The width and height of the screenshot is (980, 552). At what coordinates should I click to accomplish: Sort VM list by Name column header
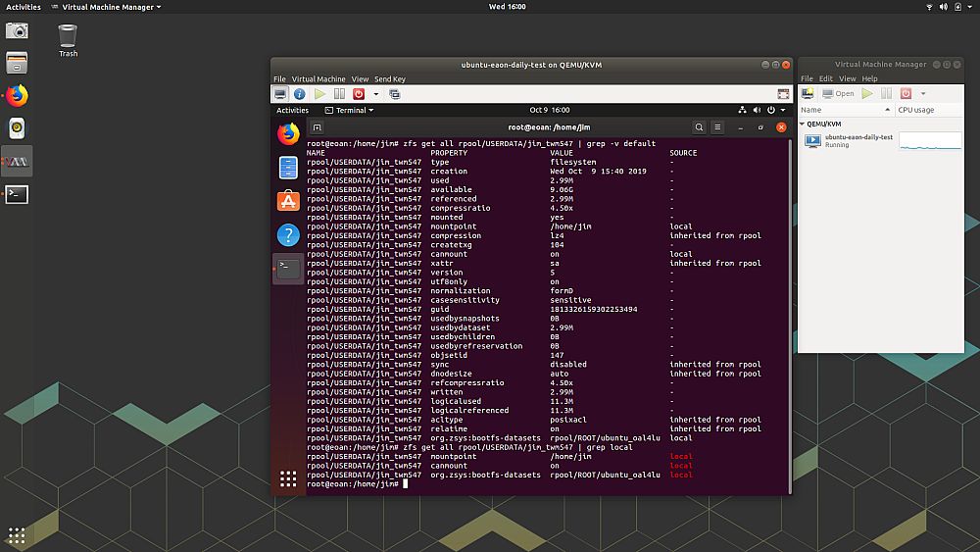[843, 110]
